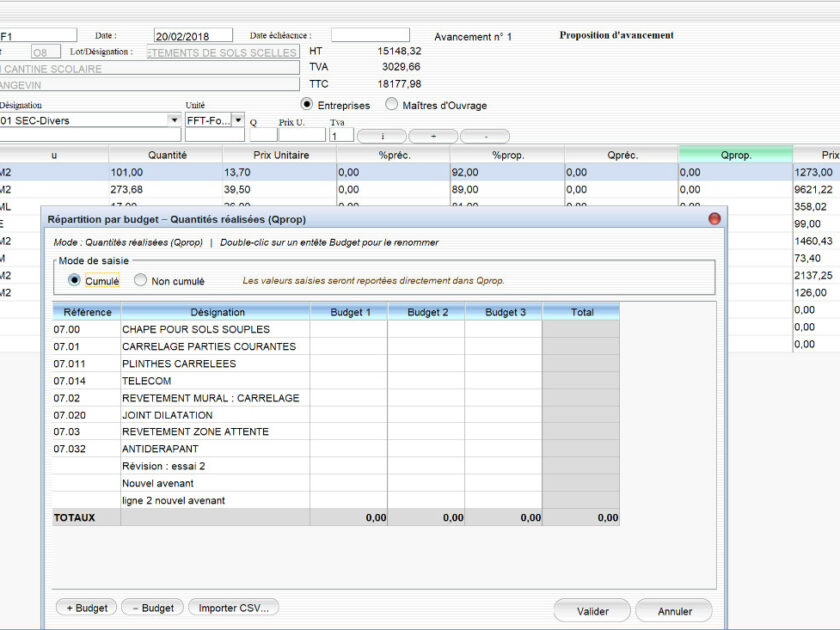Click the '-' remove line button
The image size is (840, 630).
[485, 136]
